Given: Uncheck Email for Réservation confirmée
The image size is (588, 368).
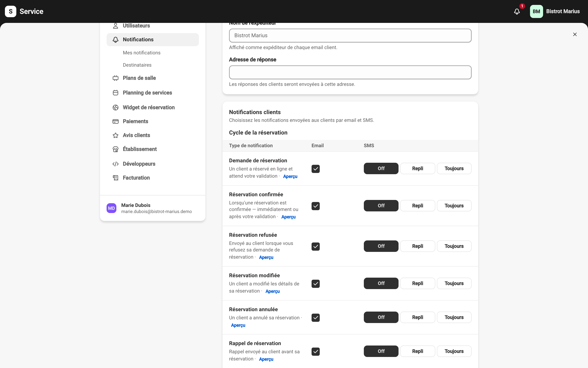Looking at the screenshot, I should click(315, 206).
